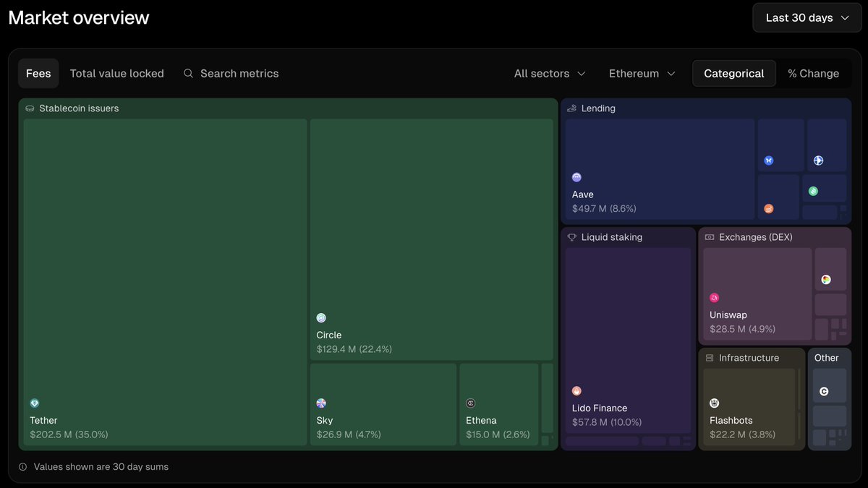
Task: Click the Stablecoin issuers header label
Action: click(79, 108)
